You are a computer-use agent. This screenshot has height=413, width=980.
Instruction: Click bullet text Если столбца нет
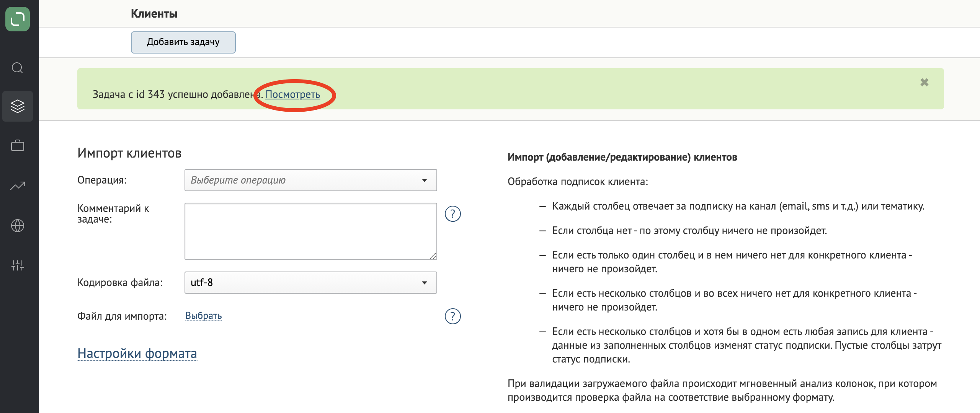coord(689,231)
